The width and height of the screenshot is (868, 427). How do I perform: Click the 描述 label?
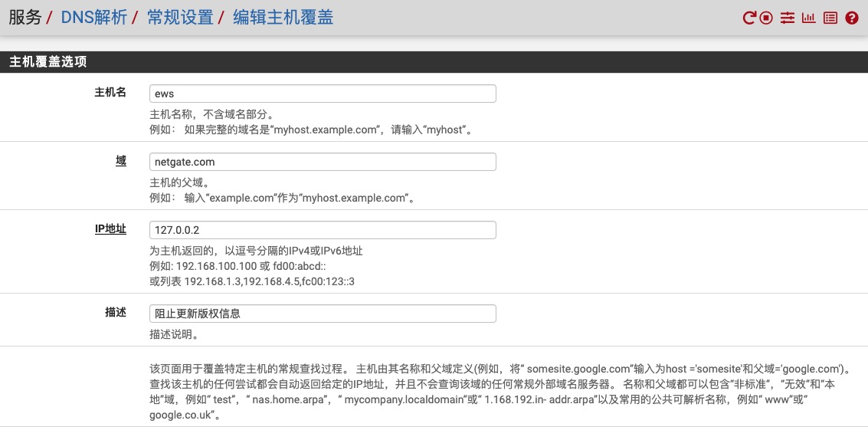(115, 313)
